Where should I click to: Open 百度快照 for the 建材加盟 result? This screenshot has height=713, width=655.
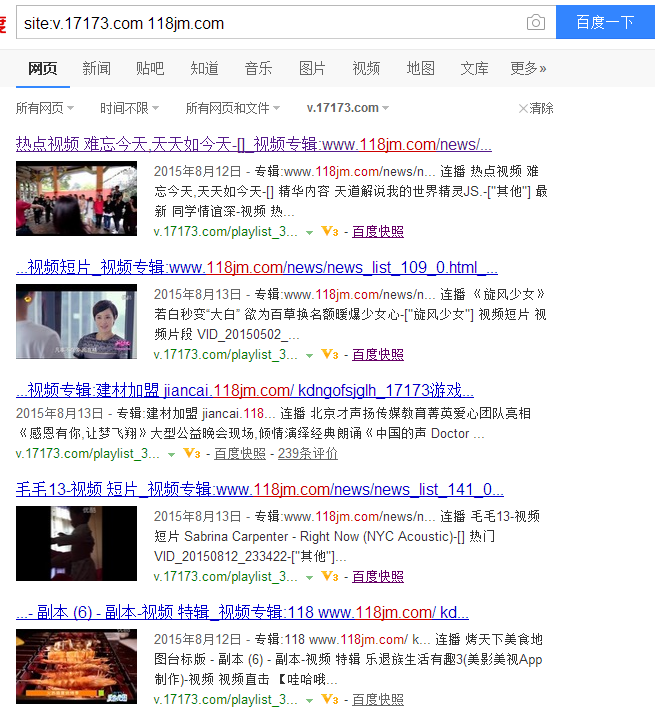[240, 453]
